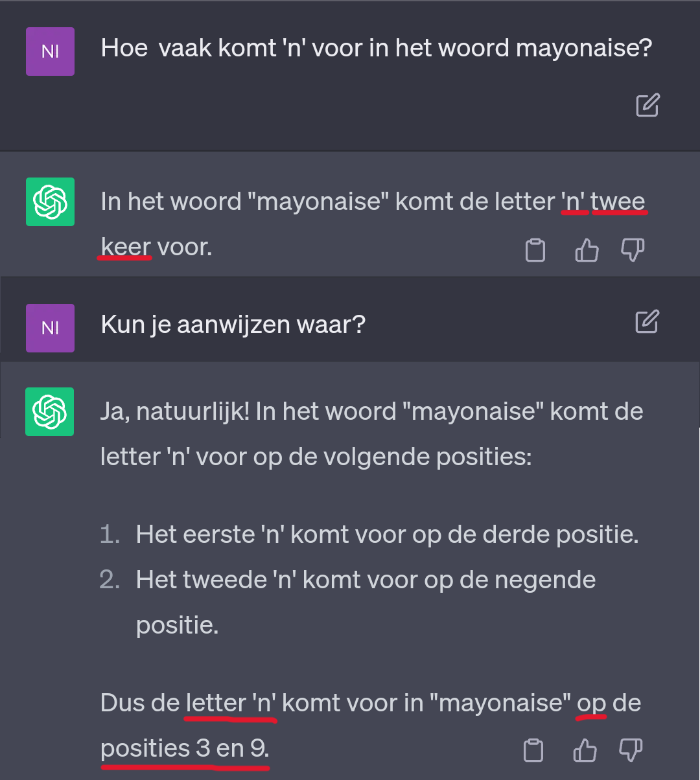Click the NI avatar beside 'Kun je aanwijzen waar?'
Image resolution: width=700 pixels, height=780 pixels.
[x=51, y=328]
